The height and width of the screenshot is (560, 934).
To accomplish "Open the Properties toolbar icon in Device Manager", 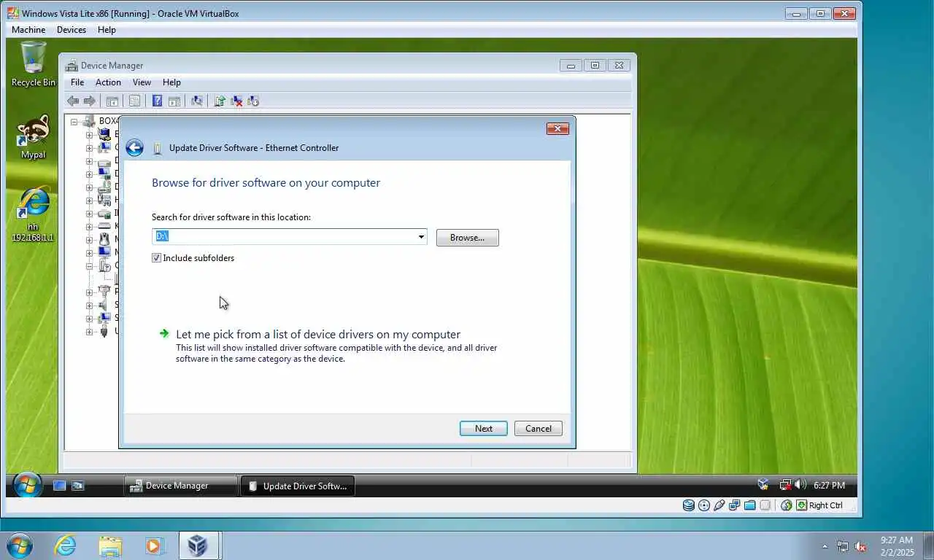I will pos(134,101).
